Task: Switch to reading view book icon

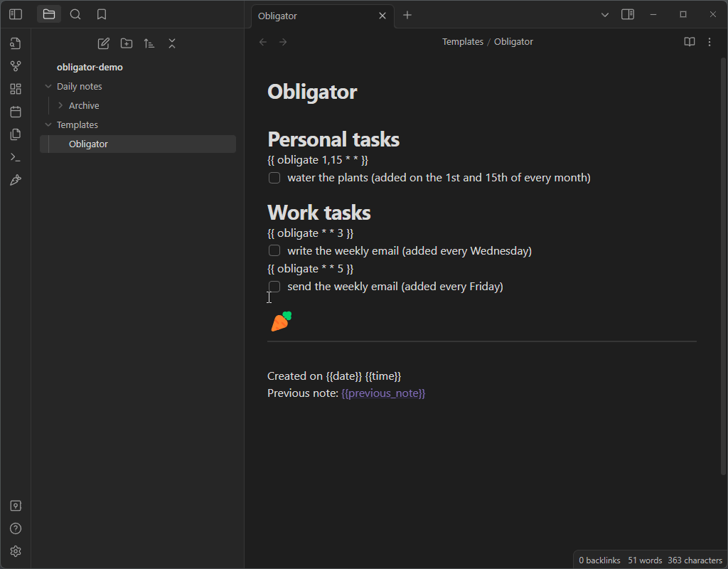Action: pyautogui.click(x=690, y=42)
